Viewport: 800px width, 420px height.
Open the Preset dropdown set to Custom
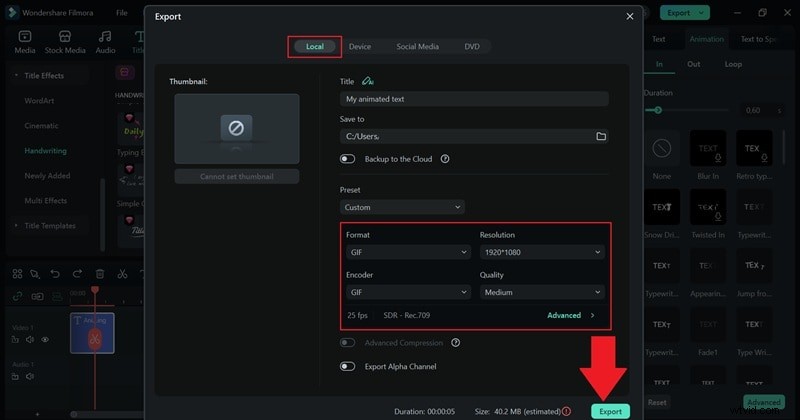[x=402, y=207]
